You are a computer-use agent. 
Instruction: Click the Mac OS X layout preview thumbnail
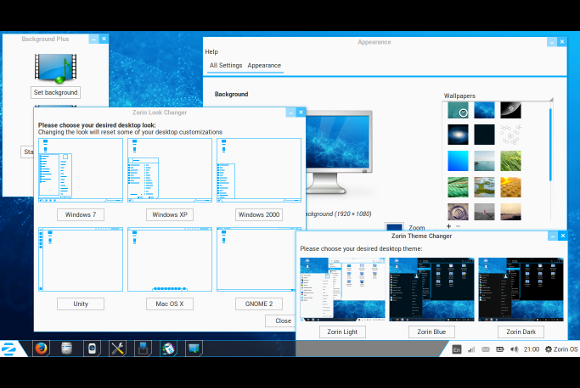(x=170, y=260)
